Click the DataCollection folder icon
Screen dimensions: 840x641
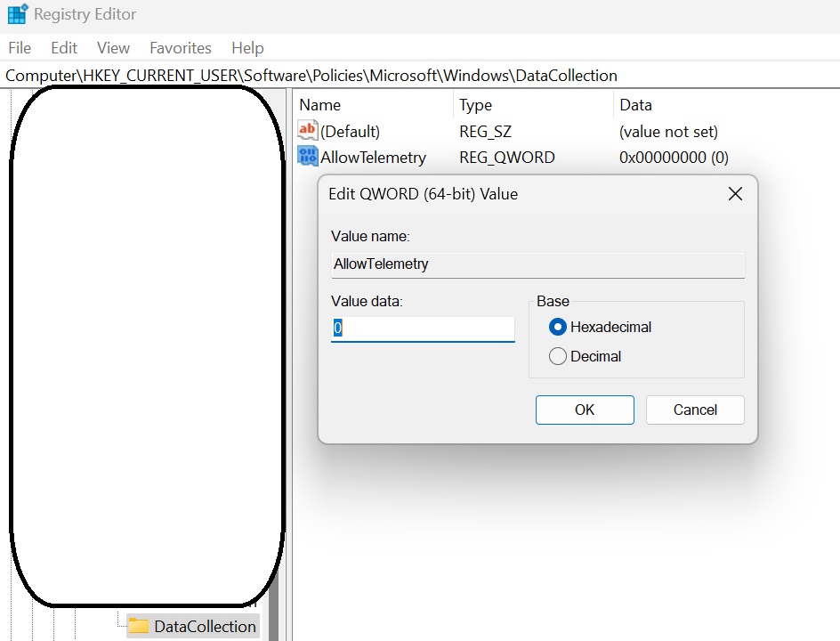click(139, 626)
